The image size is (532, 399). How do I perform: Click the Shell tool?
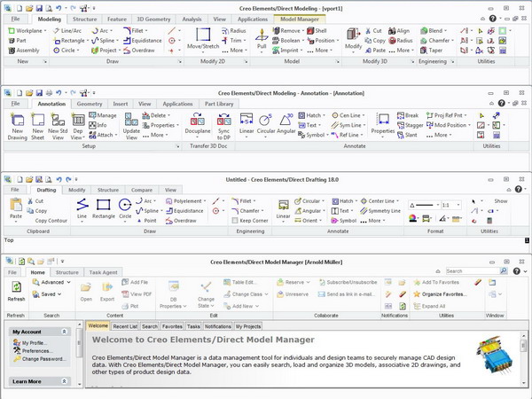tap(317, 30)
